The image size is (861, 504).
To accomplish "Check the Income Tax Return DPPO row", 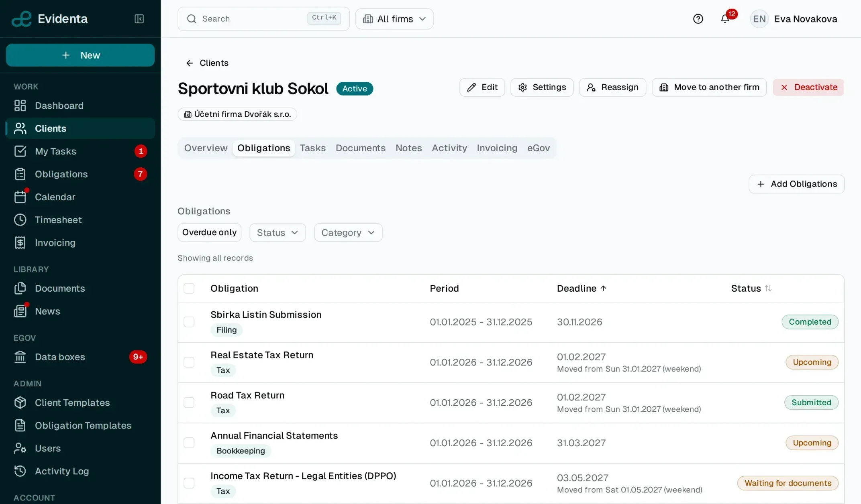I will [x=189, y=483].
